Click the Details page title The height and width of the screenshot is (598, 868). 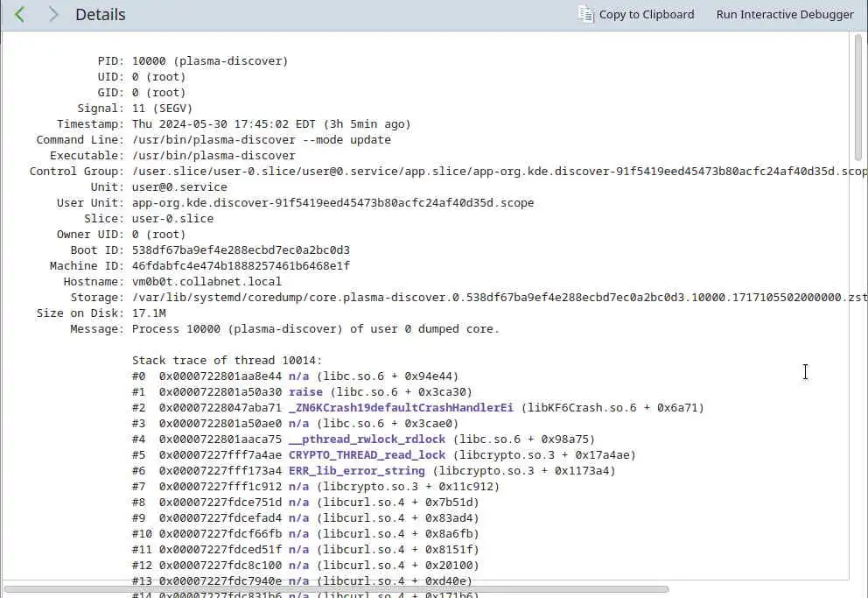pyautogui.click(x=101, y=14)
